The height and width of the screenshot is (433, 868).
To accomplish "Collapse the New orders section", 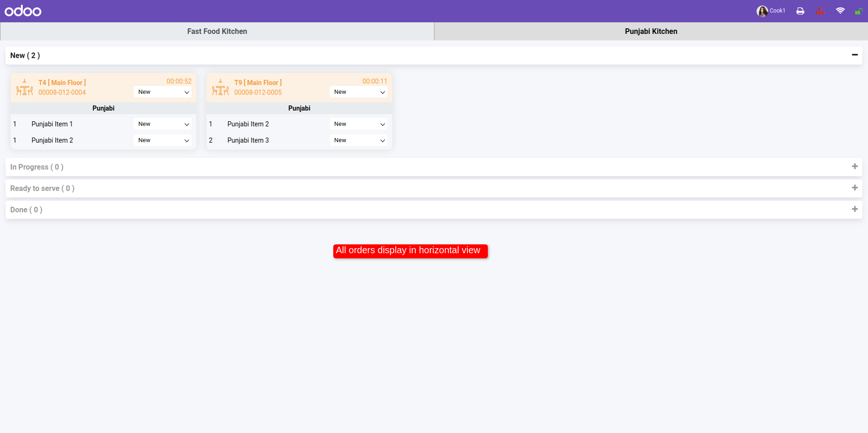I will pos(855,55).
